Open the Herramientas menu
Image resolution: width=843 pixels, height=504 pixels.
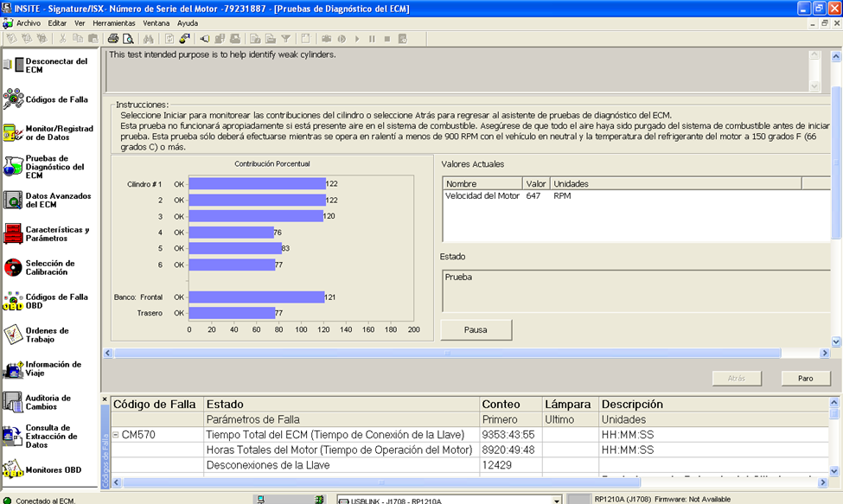(x=113, y=22)
